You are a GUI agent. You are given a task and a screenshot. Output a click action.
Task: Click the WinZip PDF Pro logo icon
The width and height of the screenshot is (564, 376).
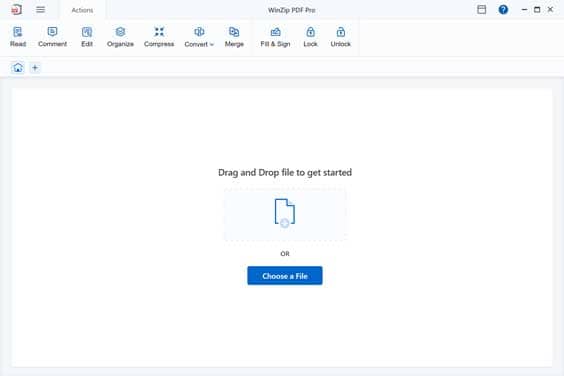[16, 10]
